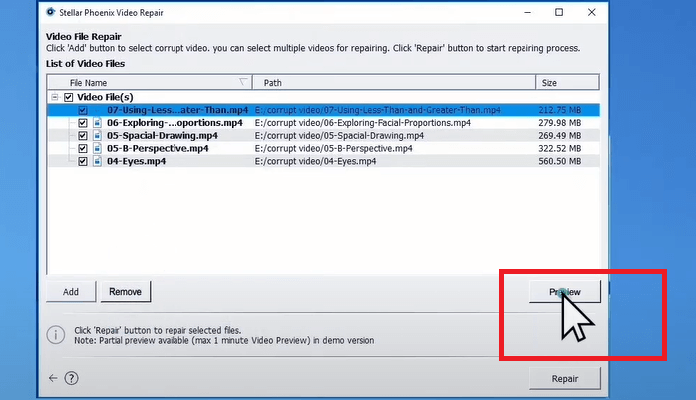Select the 07-Using-Less...ater-Than.mp4 file name
The image size is (696, 400).
[178, 110]
